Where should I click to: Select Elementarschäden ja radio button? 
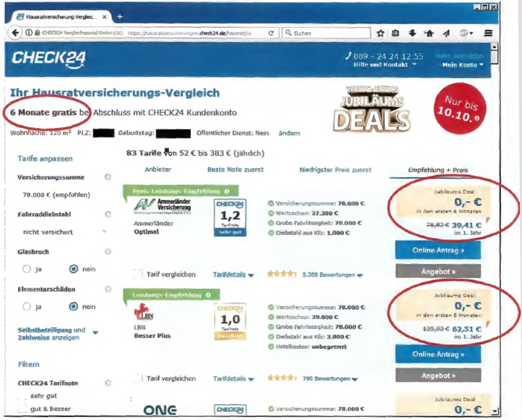point(27,306)
